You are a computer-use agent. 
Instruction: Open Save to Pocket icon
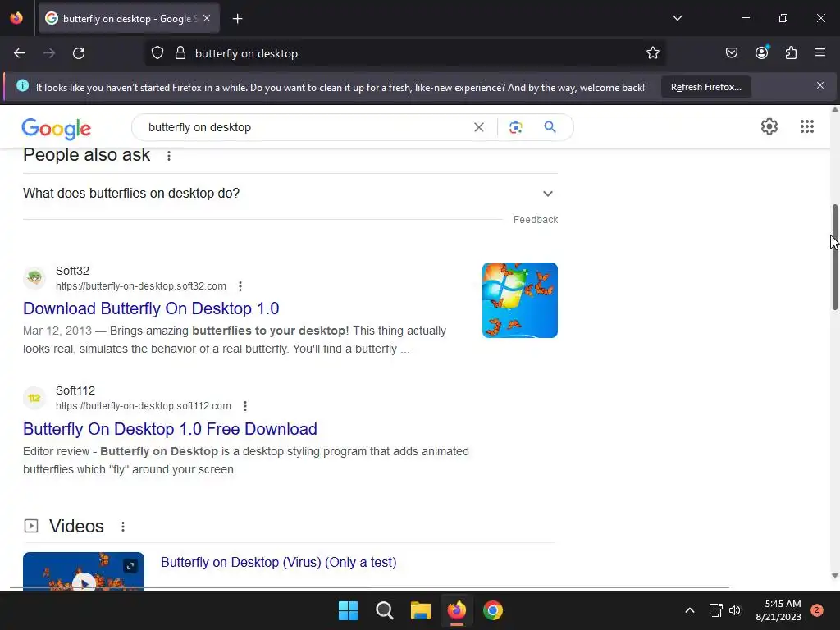click(731, 52)
